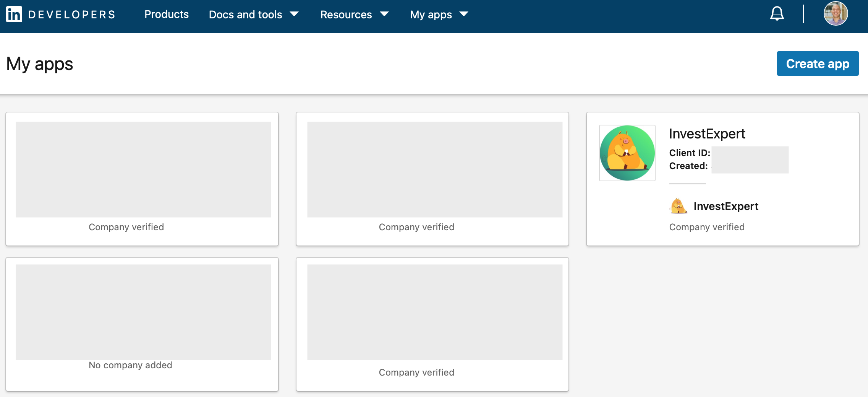
Task: Click the Create app button
Action: pyautogui.click(x=818, y=63)
